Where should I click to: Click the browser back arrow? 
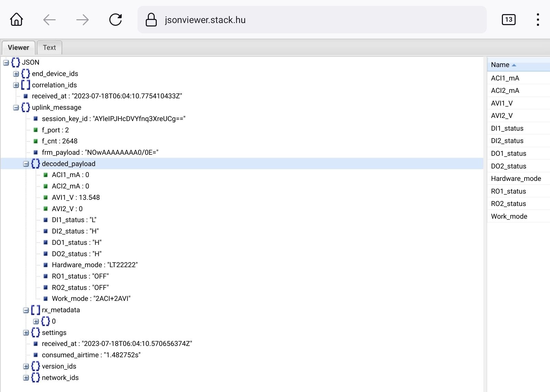(x=49, y=20)
